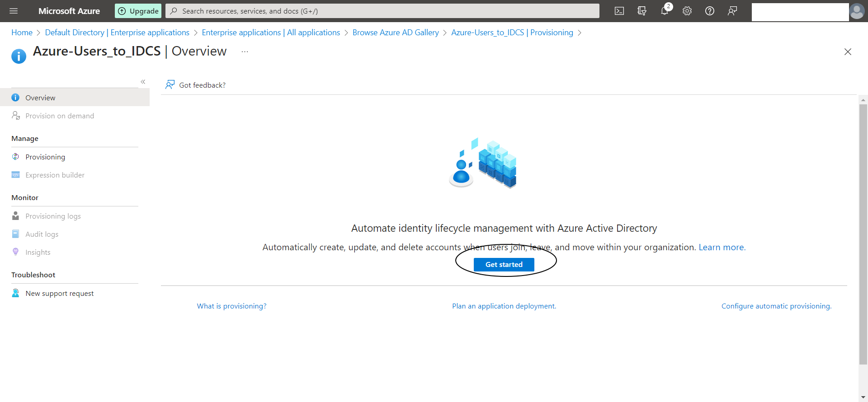The width and height of the screenshot is (868, 402).
Task: Click the vertical scrollbar thumb
Action: (x=863, y=234)
